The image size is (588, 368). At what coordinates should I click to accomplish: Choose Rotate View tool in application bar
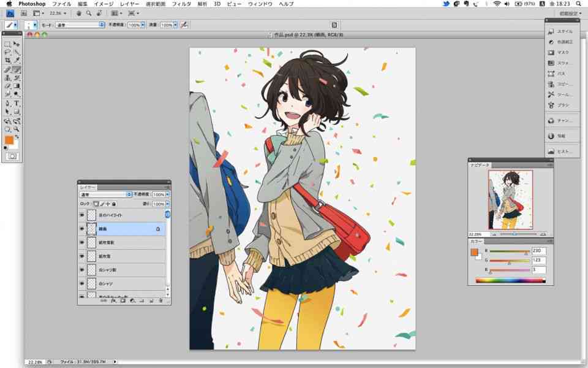click(99, 13)
